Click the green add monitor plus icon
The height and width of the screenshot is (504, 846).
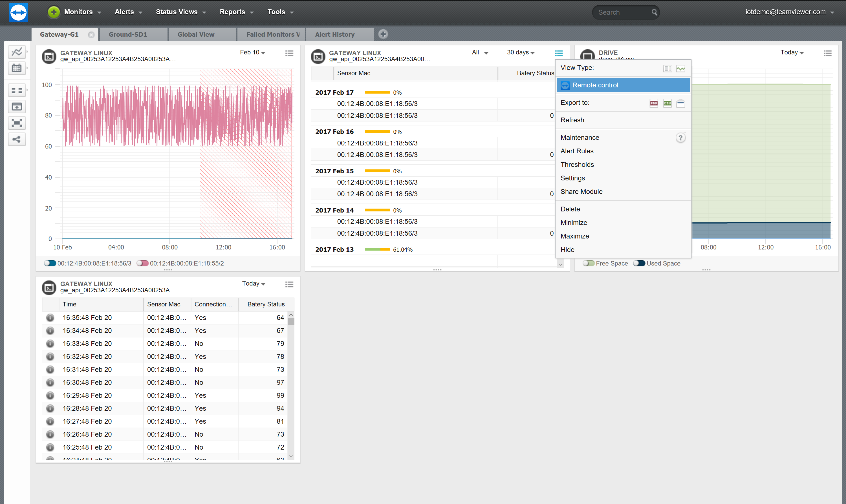53,12
